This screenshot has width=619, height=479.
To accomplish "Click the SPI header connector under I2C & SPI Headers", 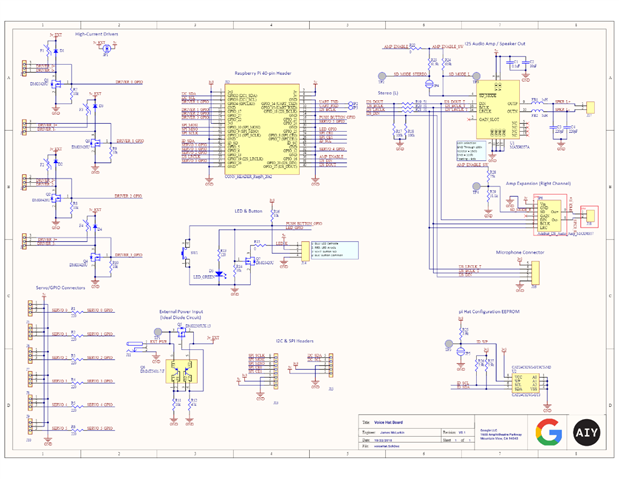I will 276,369.
